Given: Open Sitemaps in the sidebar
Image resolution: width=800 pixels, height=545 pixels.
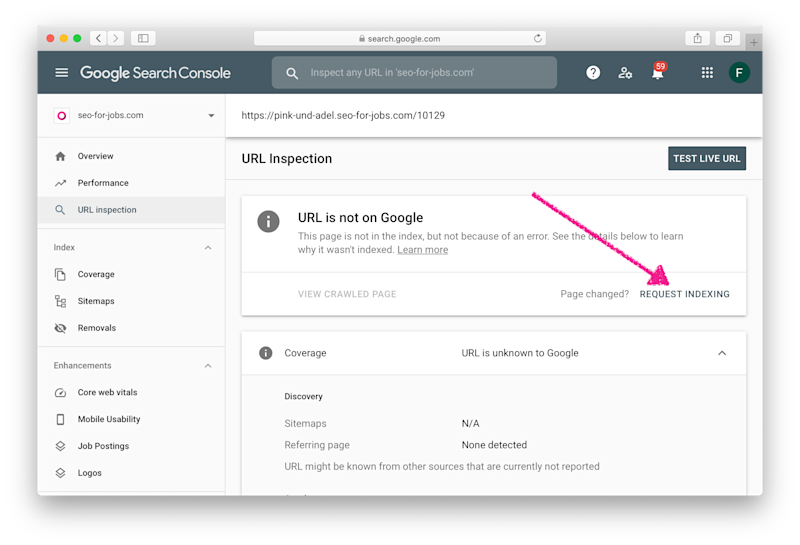Looking at the screenshot, I should click(96, 301).
